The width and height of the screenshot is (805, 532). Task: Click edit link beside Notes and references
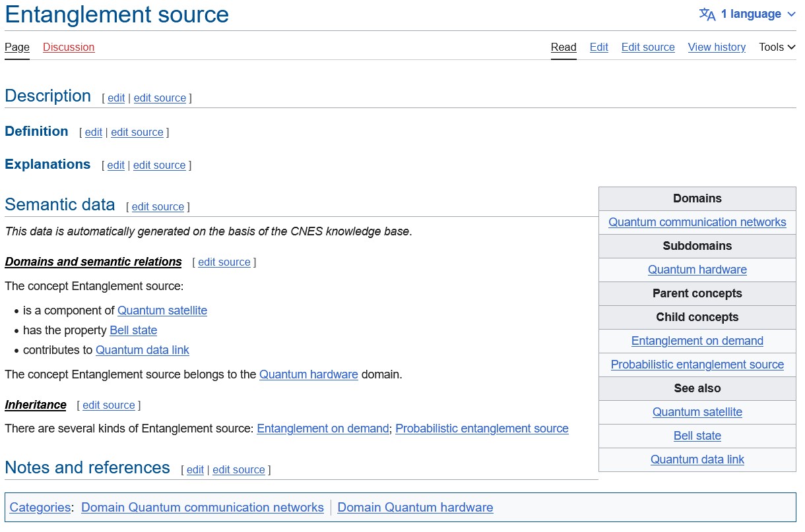(x=195, y=470)
